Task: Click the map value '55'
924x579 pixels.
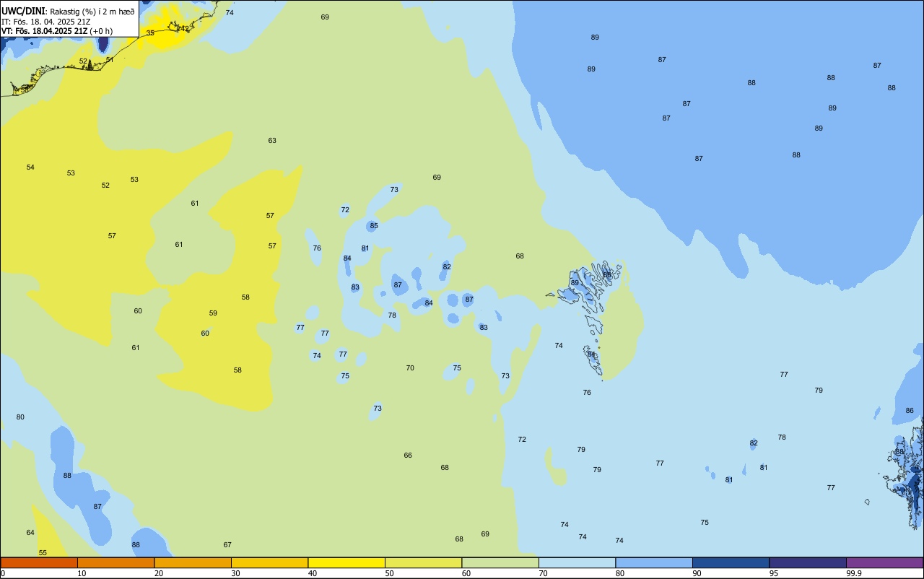Action: coord(43,552)
